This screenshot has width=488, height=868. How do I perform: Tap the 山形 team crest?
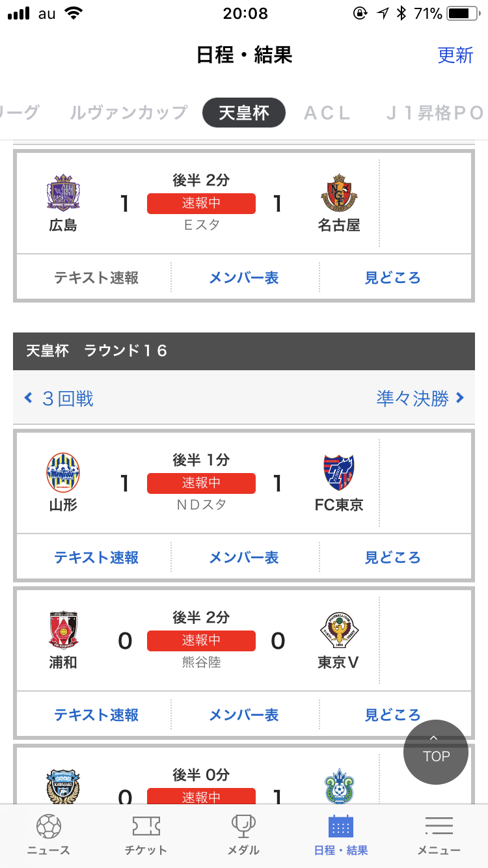pyautogui.click(x=63, y=472)
